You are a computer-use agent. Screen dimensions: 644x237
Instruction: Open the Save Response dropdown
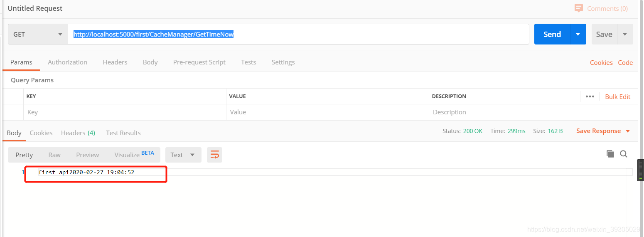[x=603, y=131]
